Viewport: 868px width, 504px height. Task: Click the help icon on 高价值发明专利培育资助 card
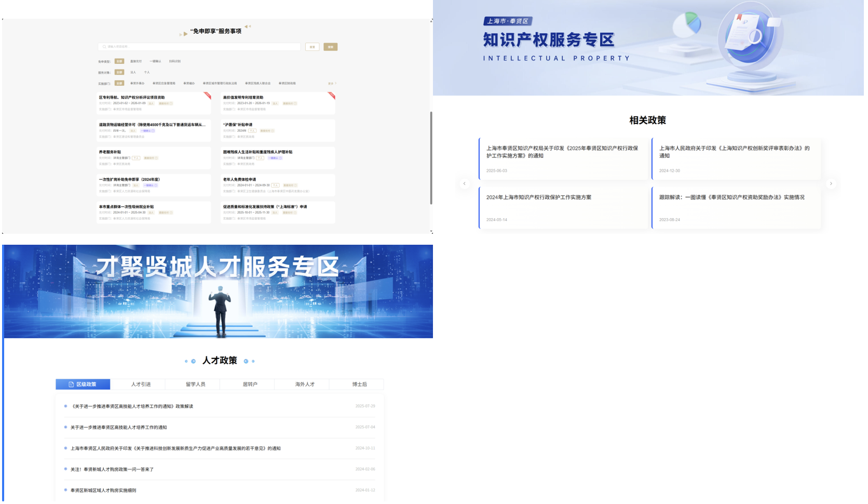(x=295, y=103)
